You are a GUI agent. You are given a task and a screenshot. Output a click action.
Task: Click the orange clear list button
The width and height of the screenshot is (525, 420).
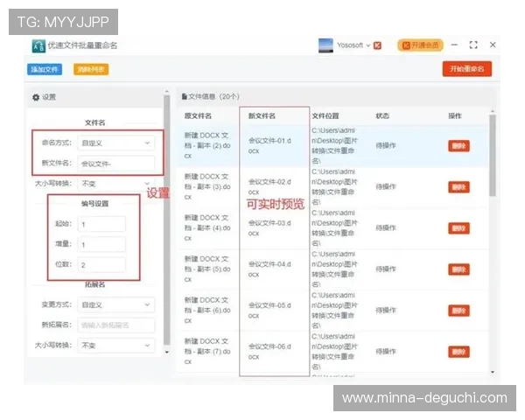(x=91, y=69)
